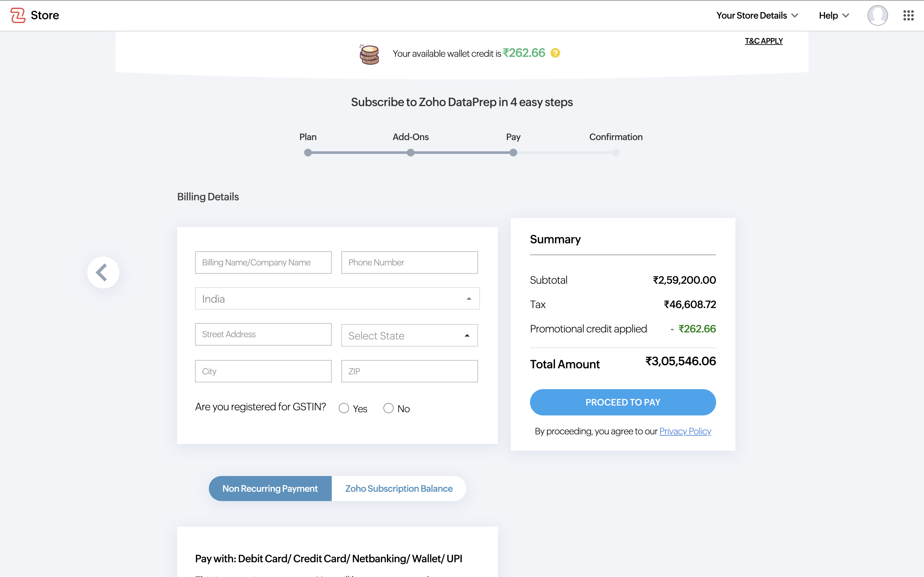Switch to Zoho Subscription Balance tab
924x577 pixels.
point(398,489)
